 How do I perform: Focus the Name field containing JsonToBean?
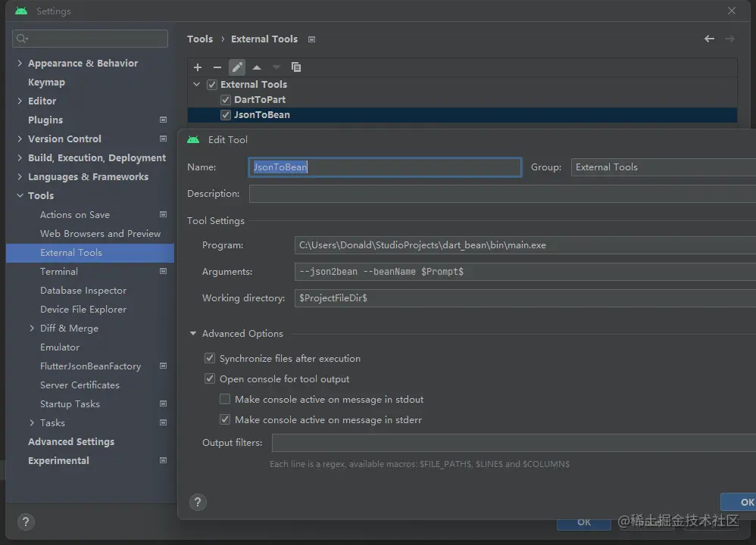click(x=385, y=167)
